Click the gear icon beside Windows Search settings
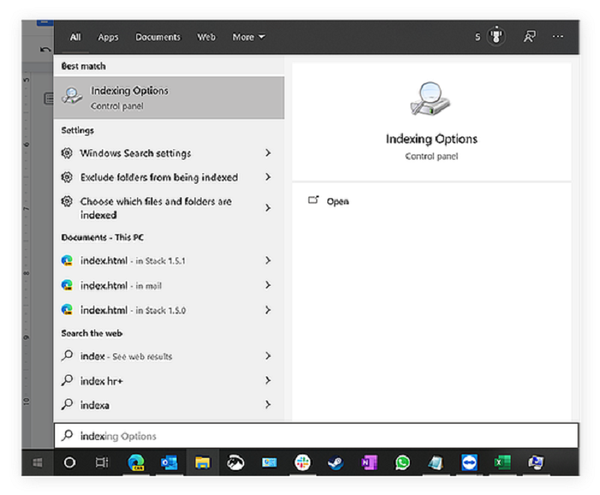600x495 pixels. [x=67, y=153]
